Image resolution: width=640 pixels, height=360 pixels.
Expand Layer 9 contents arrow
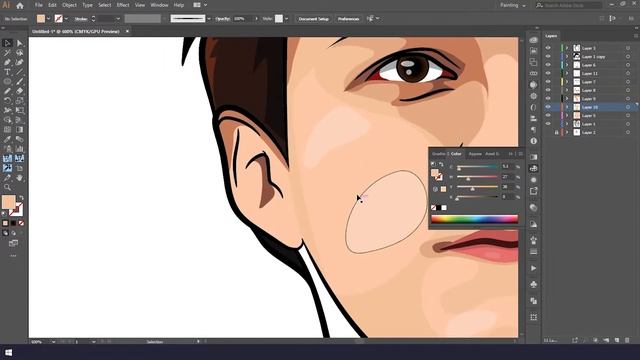tap(567, 99)
